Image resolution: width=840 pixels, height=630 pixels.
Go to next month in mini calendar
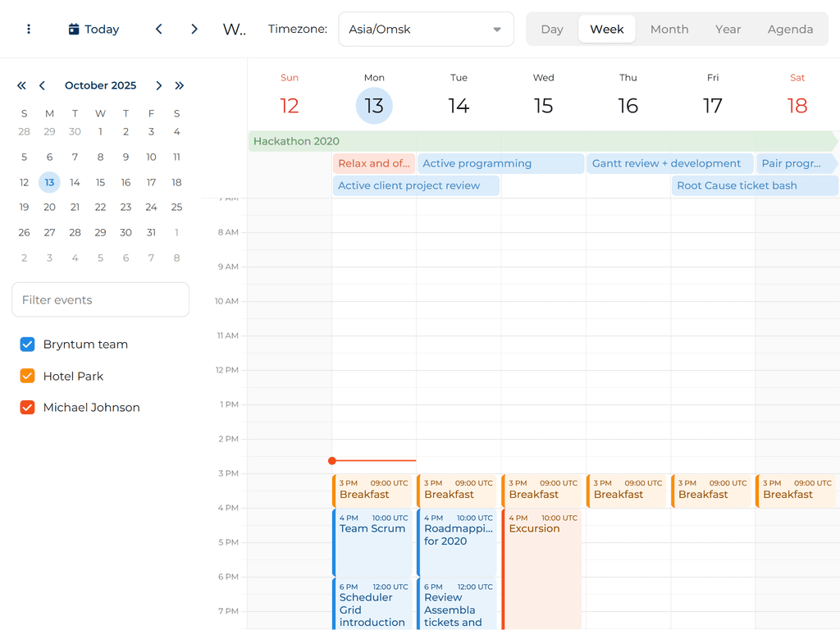click(158, 85)
